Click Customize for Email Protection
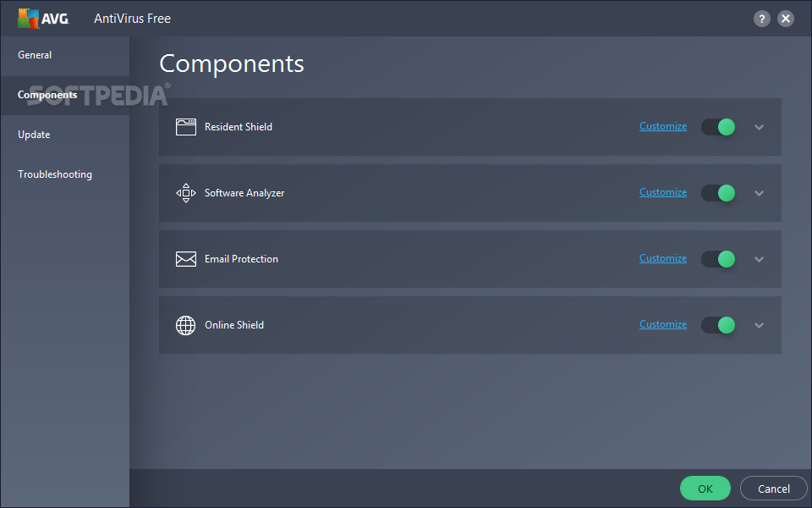This screenshot has width=812, height=508. pos(663,258)
